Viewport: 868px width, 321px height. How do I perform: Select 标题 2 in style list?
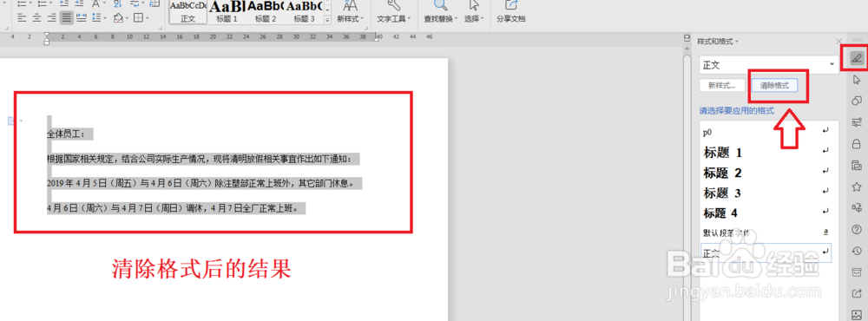(x=766, y=173)
